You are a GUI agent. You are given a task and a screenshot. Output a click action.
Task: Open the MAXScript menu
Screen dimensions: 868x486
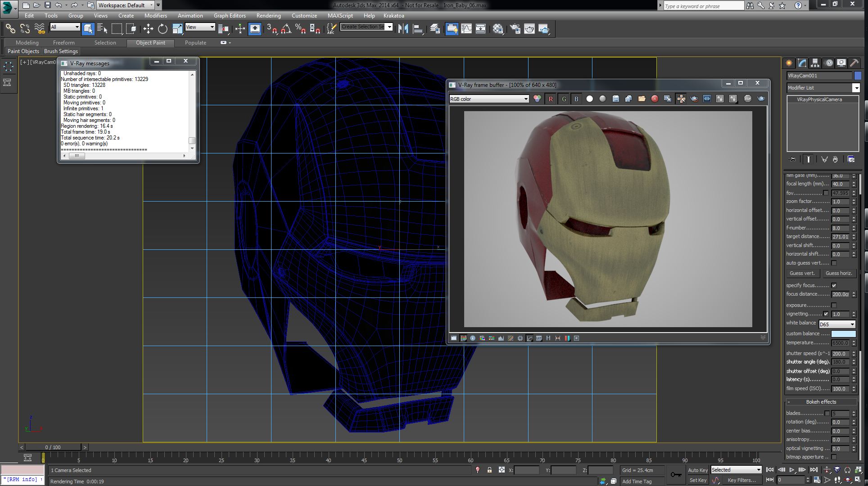[x=340, y=16]
